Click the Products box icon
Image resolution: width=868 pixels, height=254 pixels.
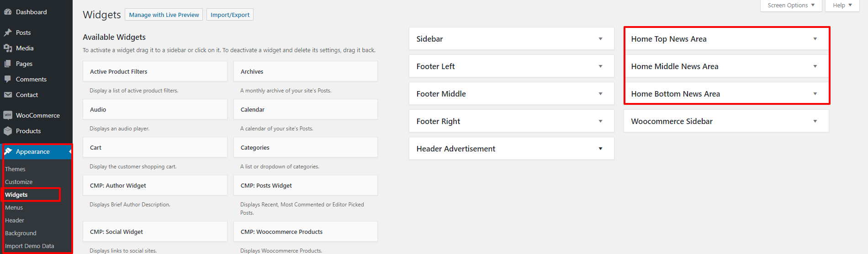(8, 131)
